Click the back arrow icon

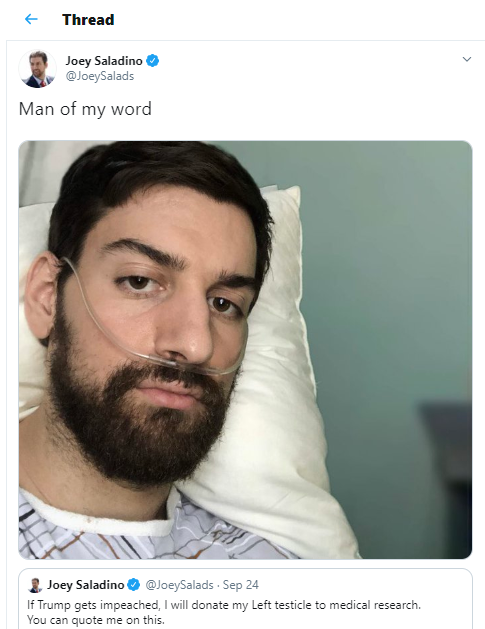coord(31,19)
